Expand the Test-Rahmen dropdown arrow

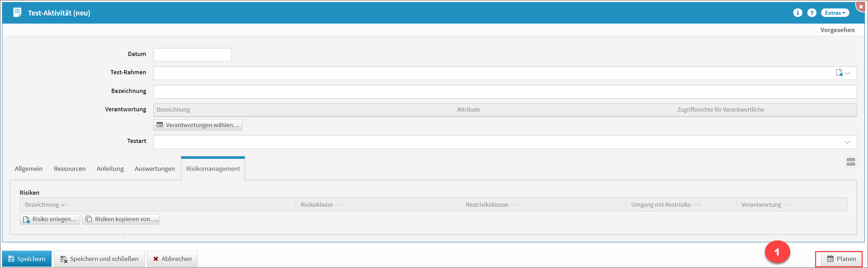848,73
